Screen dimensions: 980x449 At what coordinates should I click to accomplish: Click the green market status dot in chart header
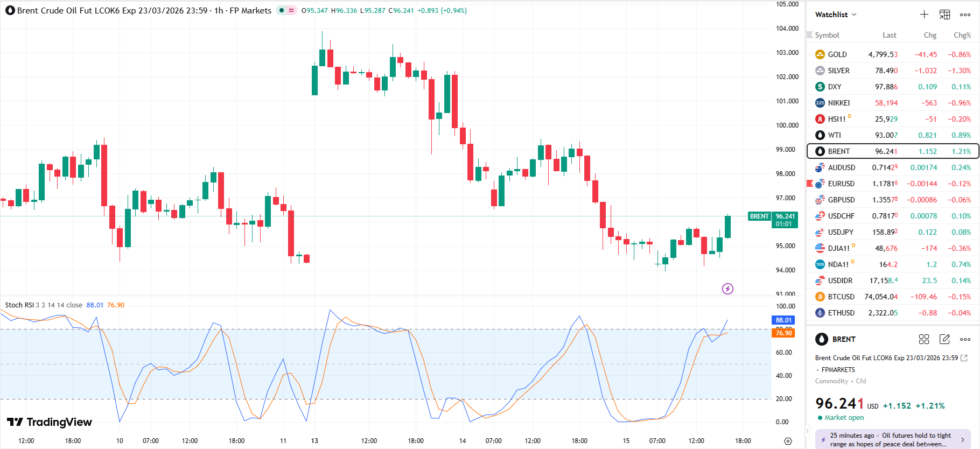point(282,10)
